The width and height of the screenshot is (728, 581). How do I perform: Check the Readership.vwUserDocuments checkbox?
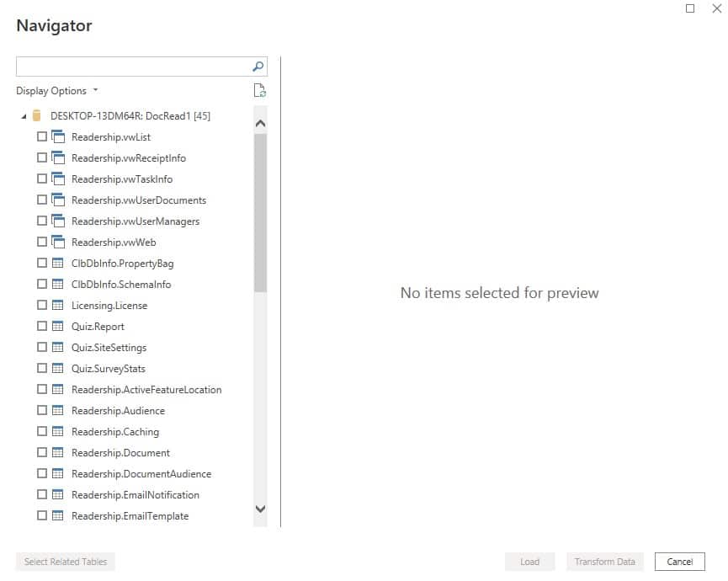(41, 200)
